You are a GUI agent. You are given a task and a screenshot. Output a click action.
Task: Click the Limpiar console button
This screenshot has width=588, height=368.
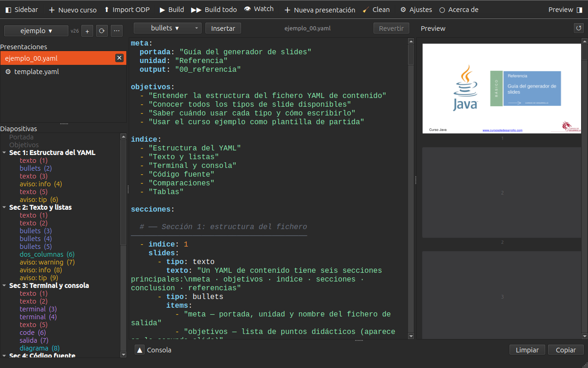tap(527, 350)
